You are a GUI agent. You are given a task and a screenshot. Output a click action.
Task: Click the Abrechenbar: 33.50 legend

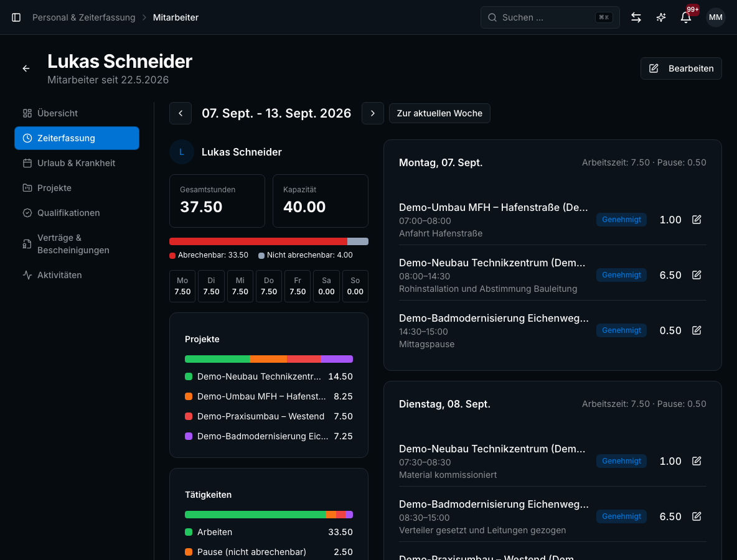point(209,255)
